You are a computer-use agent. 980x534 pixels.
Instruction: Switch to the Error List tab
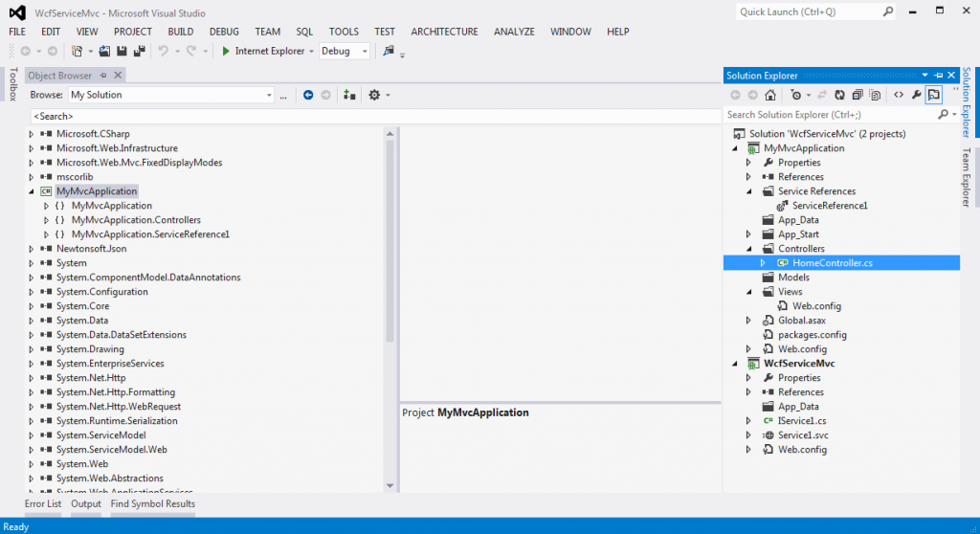42,504
